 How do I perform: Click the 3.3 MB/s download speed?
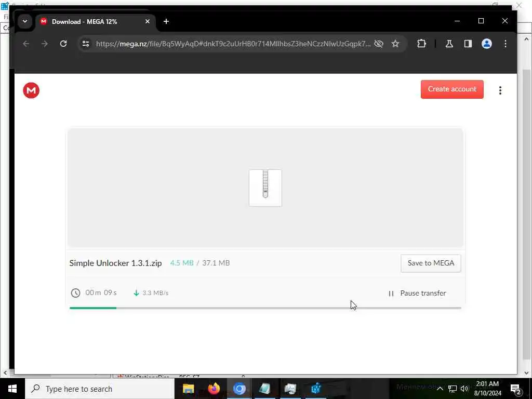[x=155, y=293]
